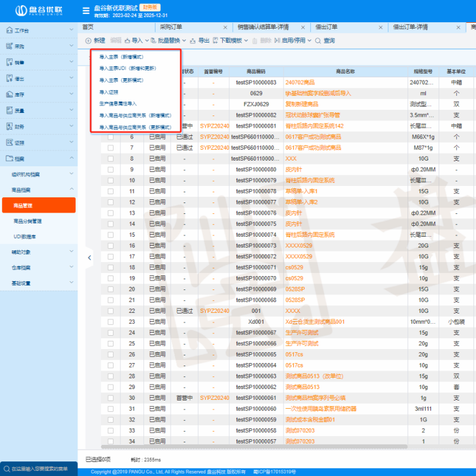This screenshot has height=476, width=476.
Task: Select 商品分类管理 in sidebar
Action: point(28,221)
